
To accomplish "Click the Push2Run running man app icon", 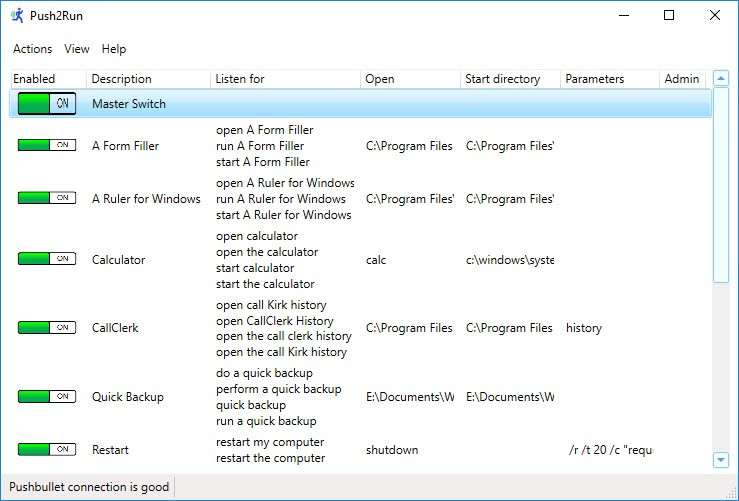I will point(17,15).
